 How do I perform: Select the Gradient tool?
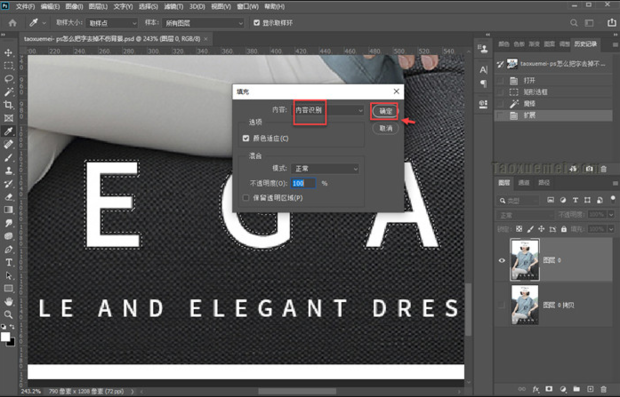click(x=8, y=210)
